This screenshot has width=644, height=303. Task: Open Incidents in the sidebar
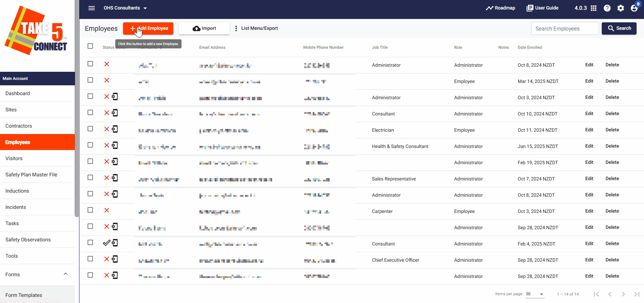[x=37, y=207]
